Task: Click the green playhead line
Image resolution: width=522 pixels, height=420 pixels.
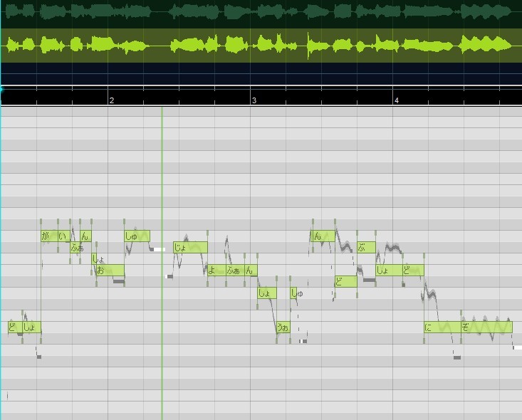Action: [162, 263]
